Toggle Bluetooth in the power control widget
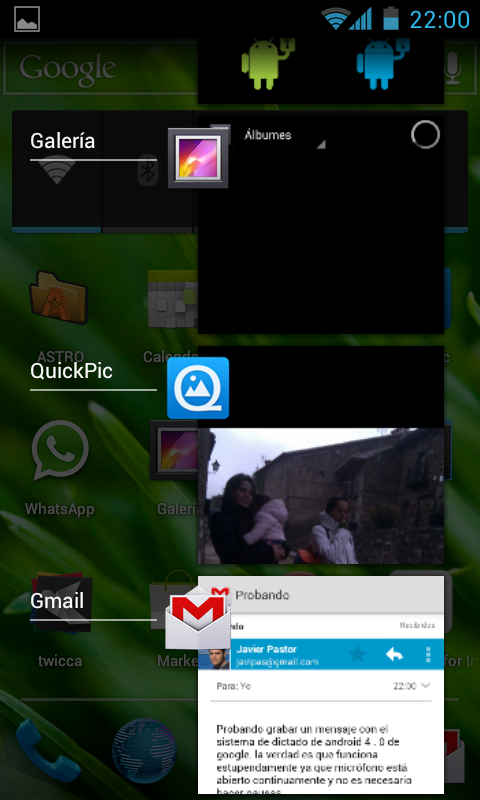The image size is (480, 800). (148, 171)
